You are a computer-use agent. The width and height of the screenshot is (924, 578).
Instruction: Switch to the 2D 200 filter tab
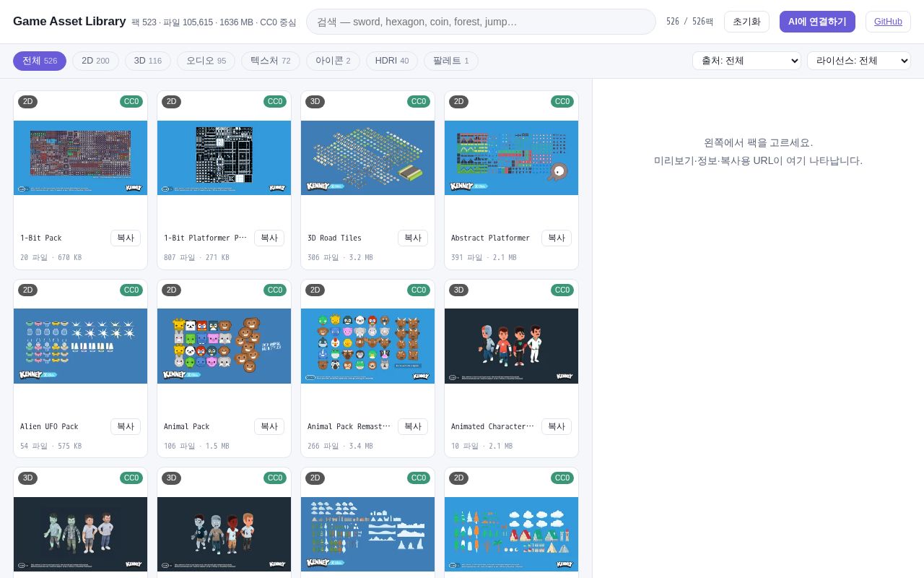pos(95,61)
